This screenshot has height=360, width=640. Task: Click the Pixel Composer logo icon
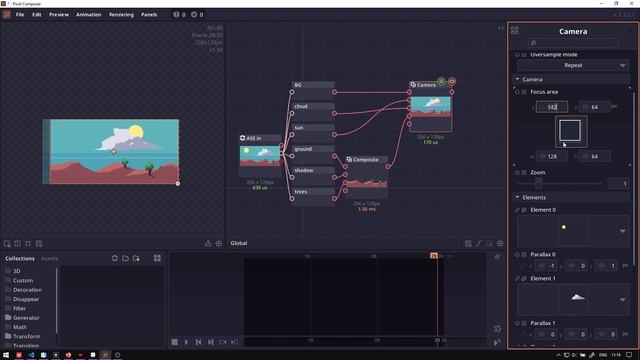click(7, 14)
